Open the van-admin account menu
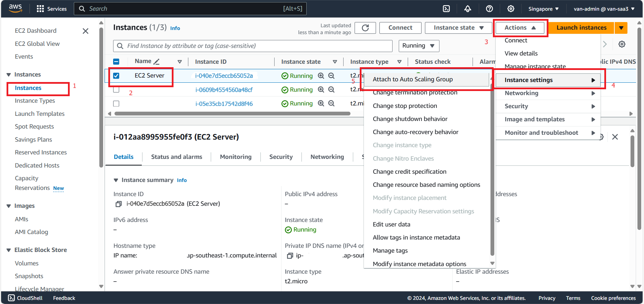This screenshot has width=644, height=304. (x=604, y=9)
